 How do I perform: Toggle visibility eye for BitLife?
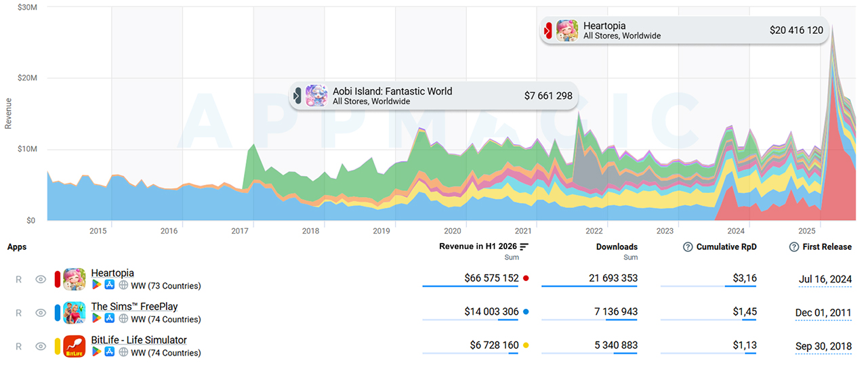(x=41, y=346)
